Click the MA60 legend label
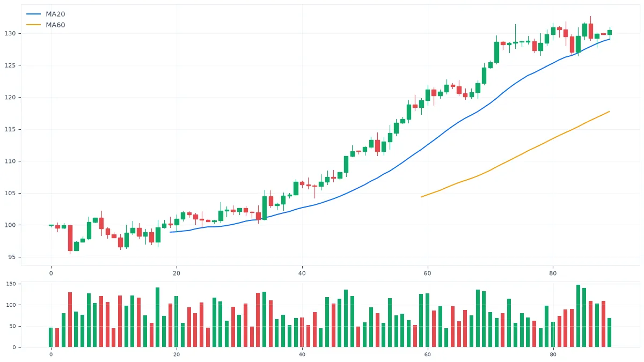The width and height of the screenshot is (644, 362). tap(55, 25)
